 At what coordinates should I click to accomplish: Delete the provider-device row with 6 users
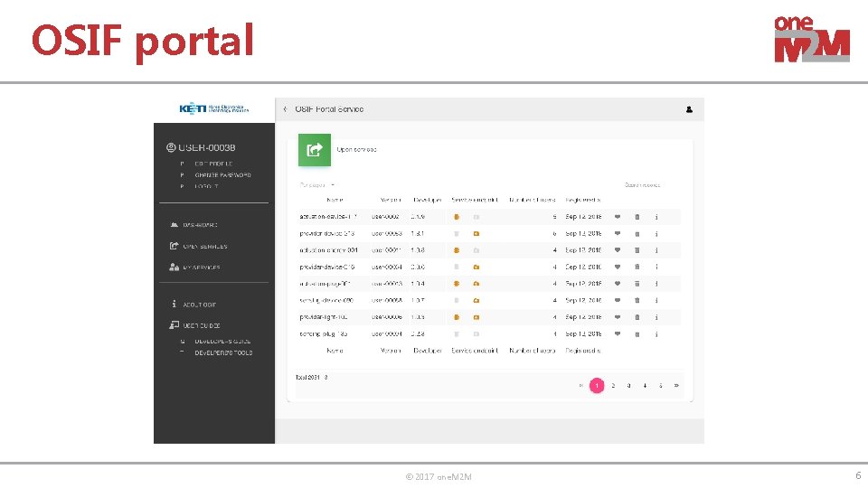pyautogui.click(x=637, y=233)
